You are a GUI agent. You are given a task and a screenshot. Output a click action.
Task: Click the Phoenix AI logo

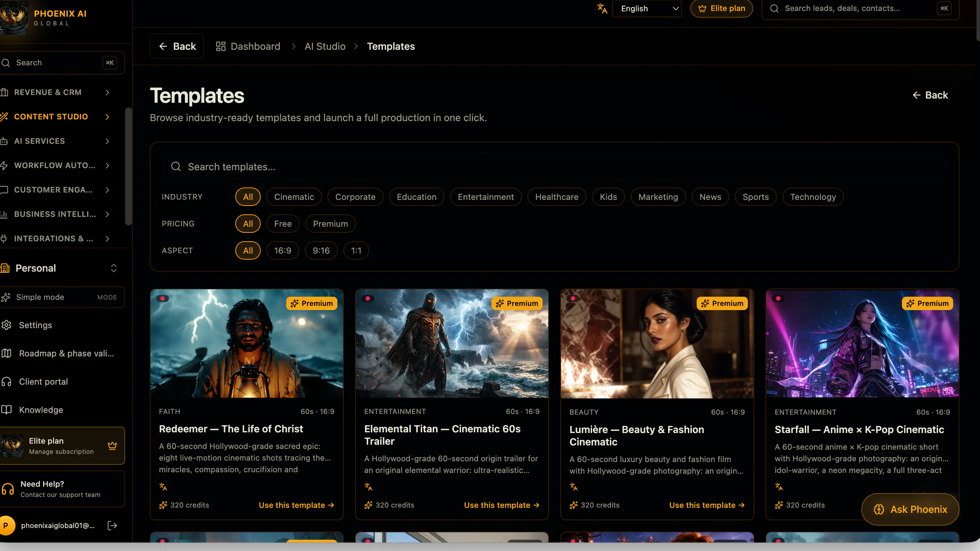pyautogui.click(x=14, y=18)
